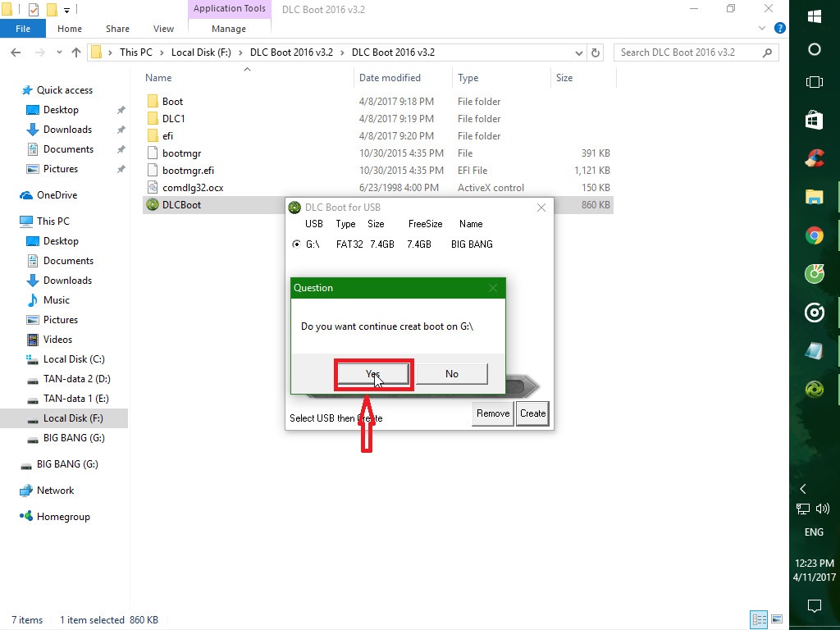Open Network in navigation pane
840x630 pixels.
coord(55,491)
